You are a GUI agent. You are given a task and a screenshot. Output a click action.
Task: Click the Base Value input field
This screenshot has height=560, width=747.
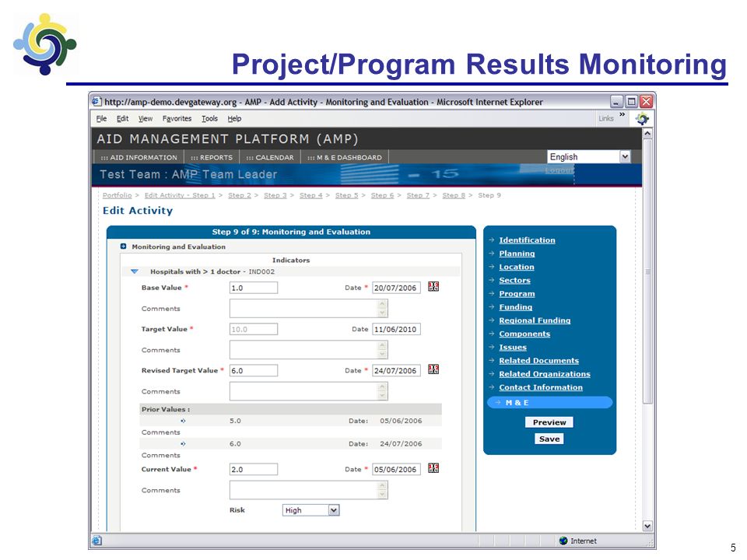(x=254, y=288)
